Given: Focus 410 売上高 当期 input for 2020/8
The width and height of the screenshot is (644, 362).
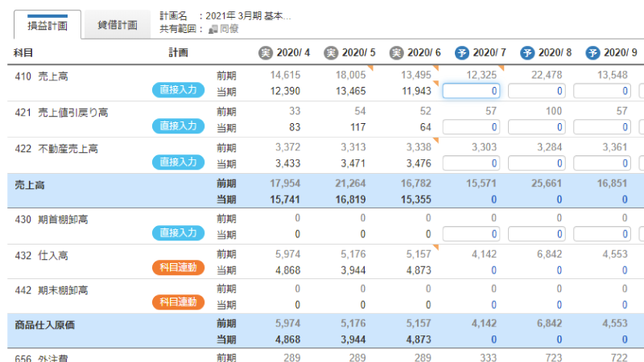Looking at the screenshot, I should point(537,91).
